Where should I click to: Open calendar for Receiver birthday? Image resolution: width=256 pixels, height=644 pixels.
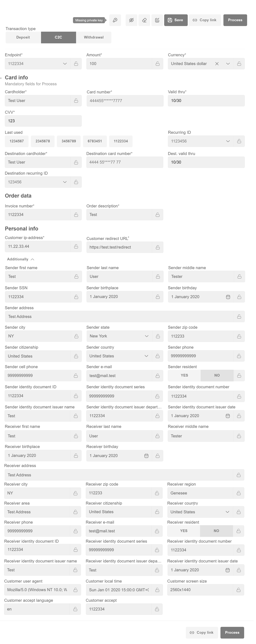click(147, 456)
